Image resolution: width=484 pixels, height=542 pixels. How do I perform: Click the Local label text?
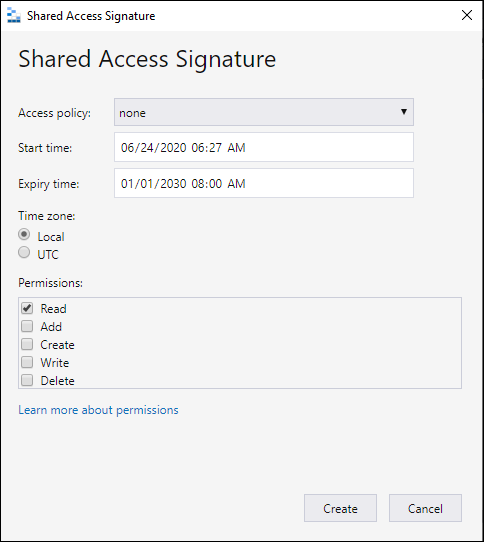51,237
